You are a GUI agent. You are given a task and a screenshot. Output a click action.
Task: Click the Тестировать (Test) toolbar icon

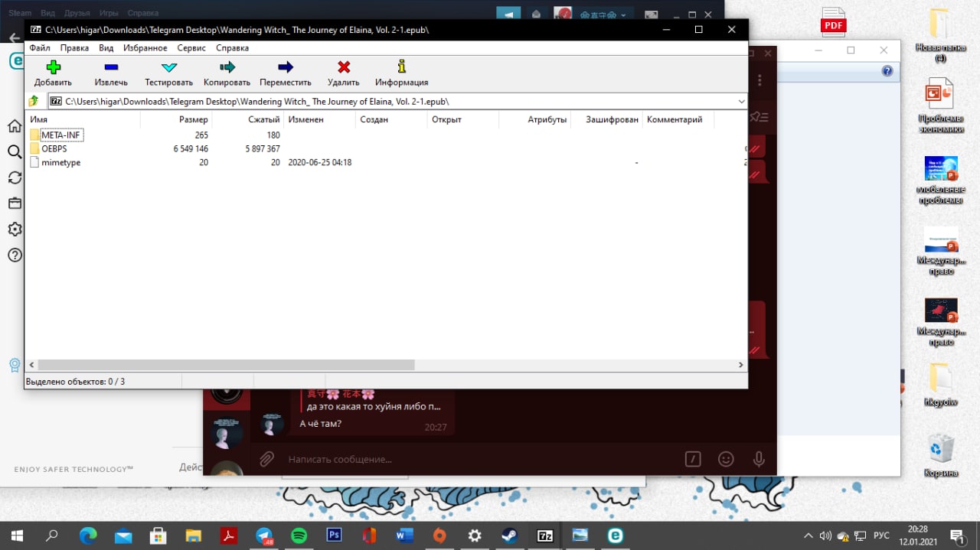pos(169,67)
